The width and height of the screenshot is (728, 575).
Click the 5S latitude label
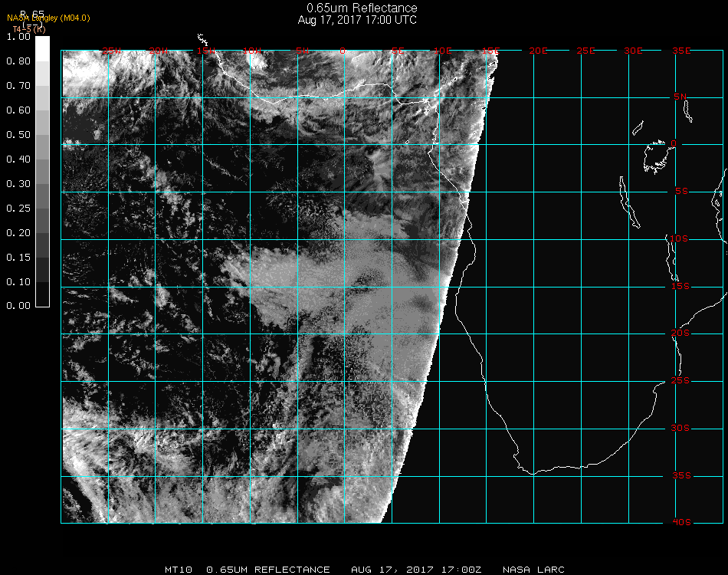pos(681,192)
